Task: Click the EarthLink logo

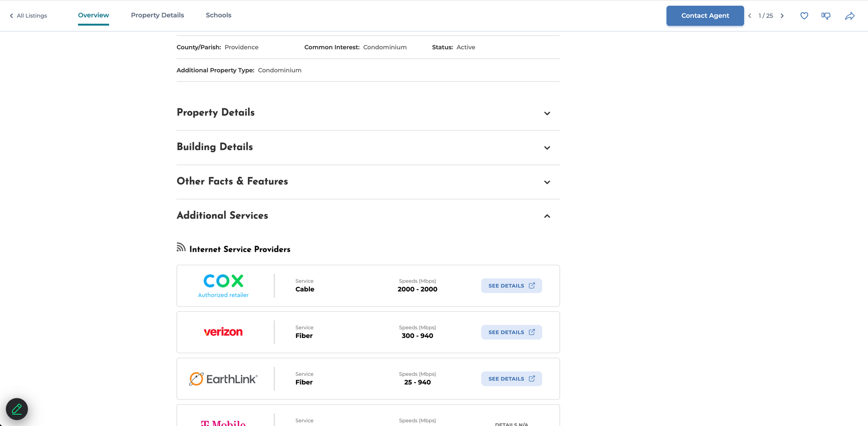Action: [223, 379]
